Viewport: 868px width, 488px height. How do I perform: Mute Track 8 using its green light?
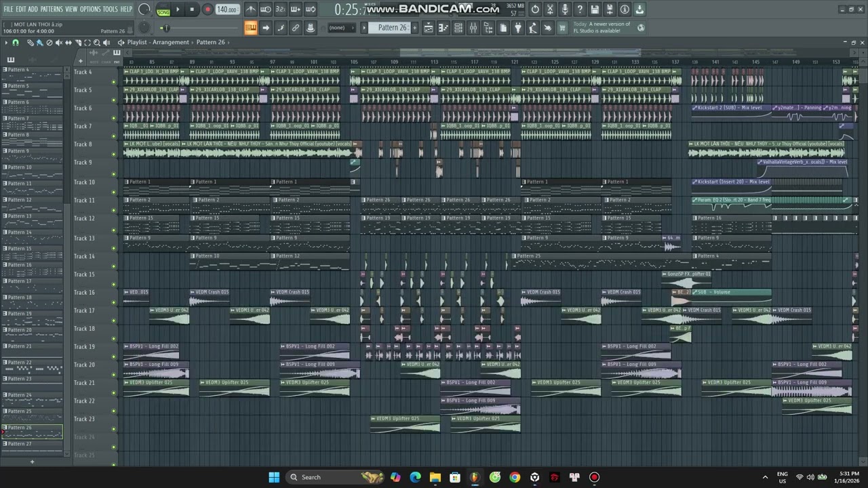point(114,154)
